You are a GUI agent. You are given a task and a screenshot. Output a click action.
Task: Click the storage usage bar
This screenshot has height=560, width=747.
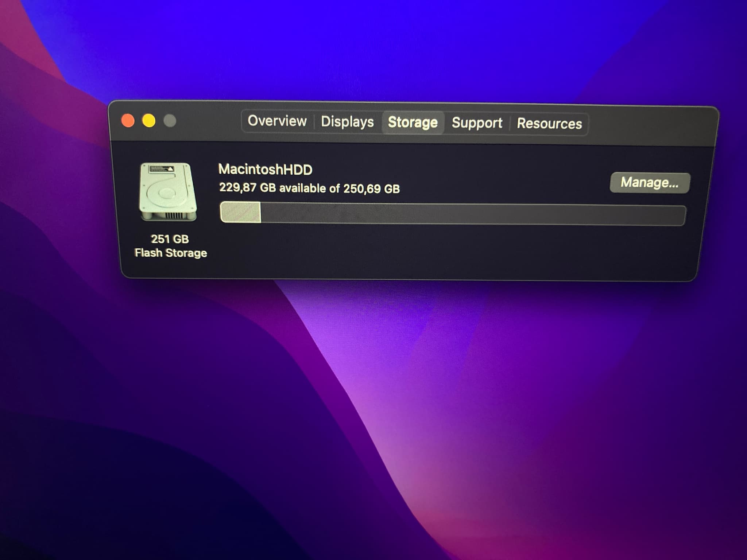click(x=453, y=214)
